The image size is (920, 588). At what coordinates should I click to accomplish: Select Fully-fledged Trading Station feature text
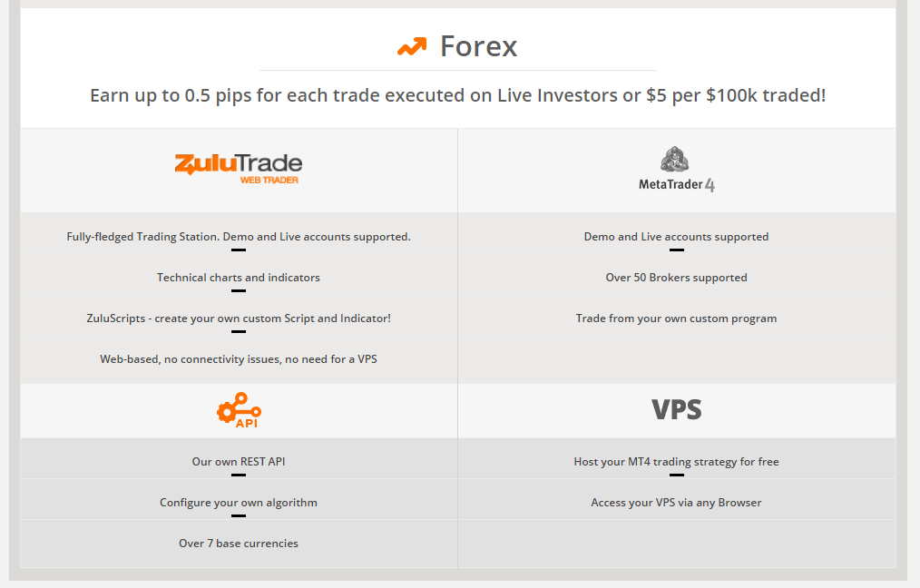239,237
